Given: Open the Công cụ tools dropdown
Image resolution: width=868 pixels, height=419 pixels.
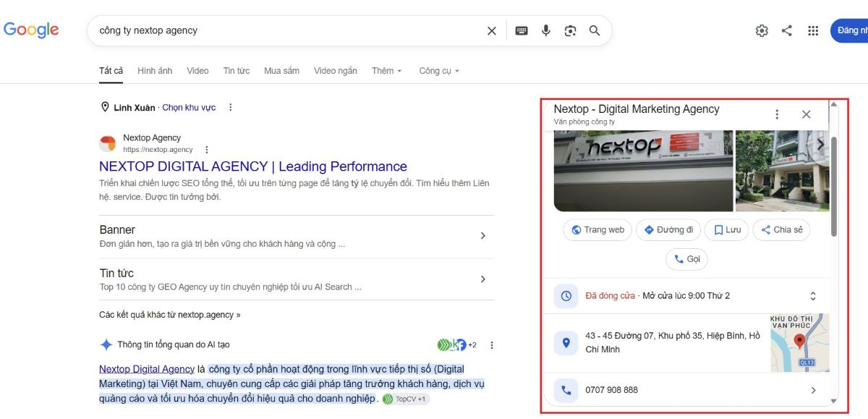Looking at the screenshot, I should click(x=439, y=71).
